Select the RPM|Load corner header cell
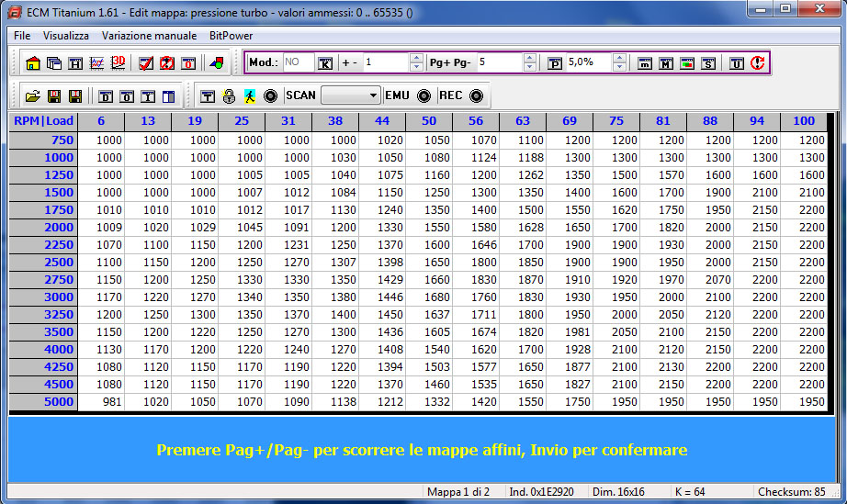847x504 pixels. pos(43,121)
